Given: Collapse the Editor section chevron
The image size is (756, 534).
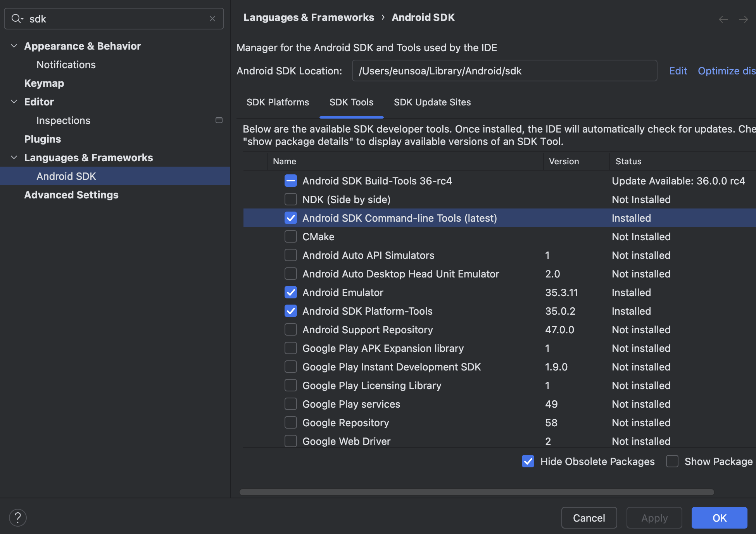Looking at the screenshot, I should (x=14, y=102).
